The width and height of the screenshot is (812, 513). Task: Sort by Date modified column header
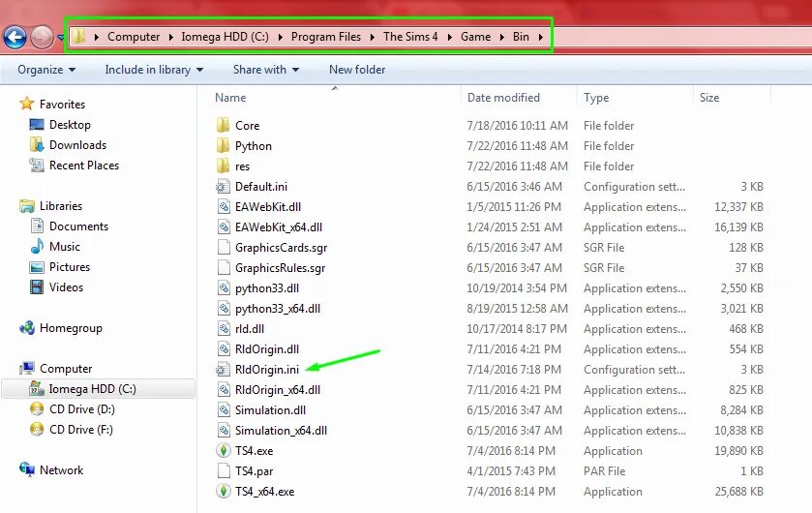click(x=503, y=98)
